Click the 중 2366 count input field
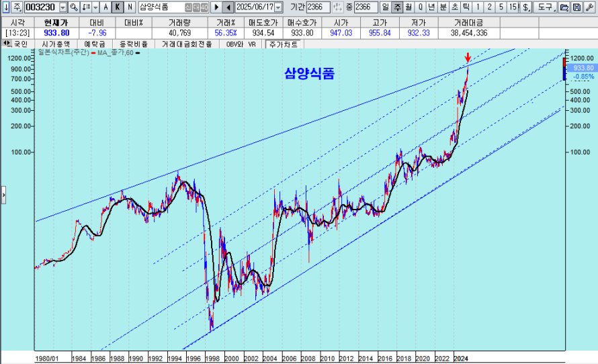This screenshot has width=598, height=364. (x=366, y=7)
